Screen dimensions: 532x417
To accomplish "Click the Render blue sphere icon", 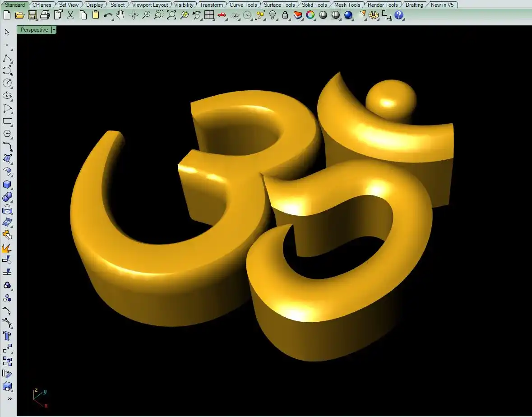I will coord(348,15).
